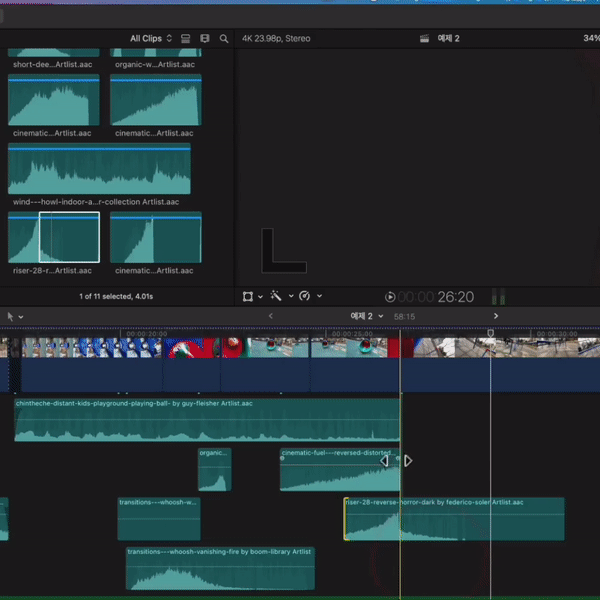Viewport: 600px width, 600px height.
Task: Select the Transform tool icon below viewer
Action: pos(248,297)
